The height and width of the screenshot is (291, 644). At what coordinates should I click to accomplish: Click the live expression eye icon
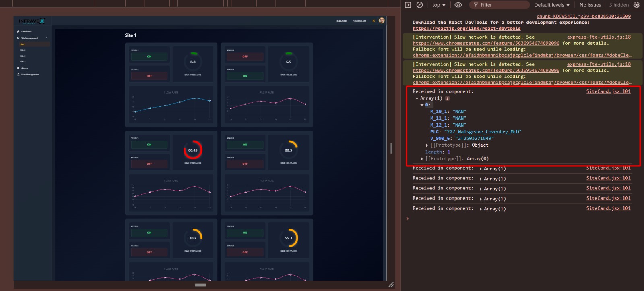pyautogui.click(x=458, y=5)
